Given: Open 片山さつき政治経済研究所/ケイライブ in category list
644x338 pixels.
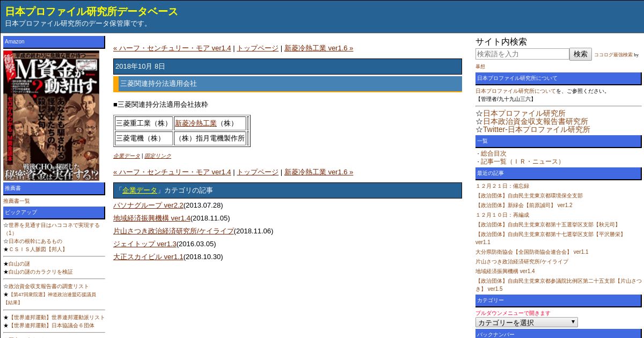Looking at the screenshot, I should pyautogui.click(x=174, y=231).
